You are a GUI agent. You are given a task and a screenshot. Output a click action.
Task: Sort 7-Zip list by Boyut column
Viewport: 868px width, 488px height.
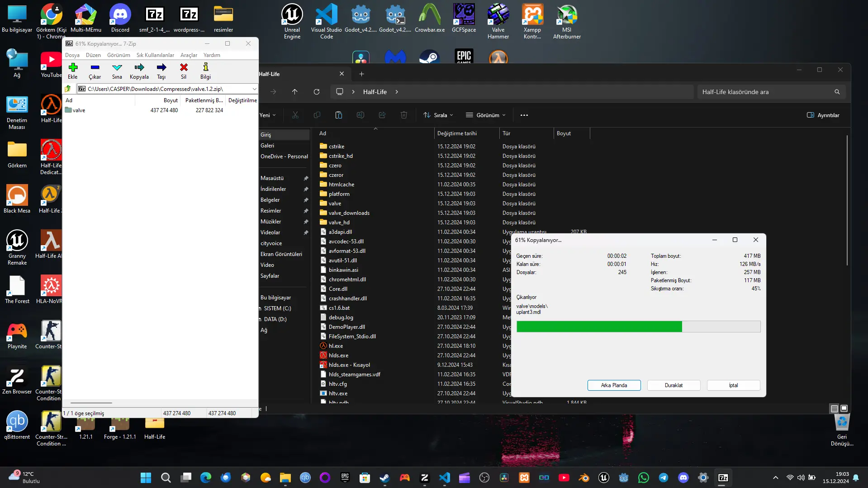(x=171, y=100)
